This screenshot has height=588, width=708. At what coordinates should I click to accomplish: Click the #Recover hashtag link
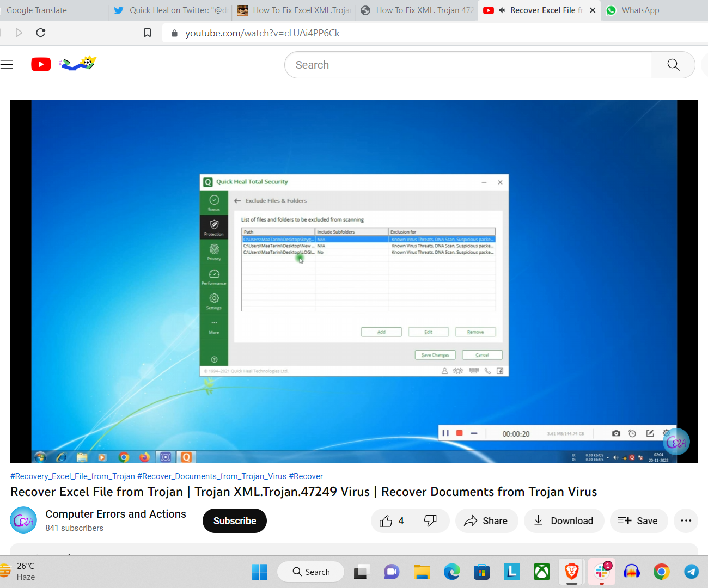coord(306,476)
